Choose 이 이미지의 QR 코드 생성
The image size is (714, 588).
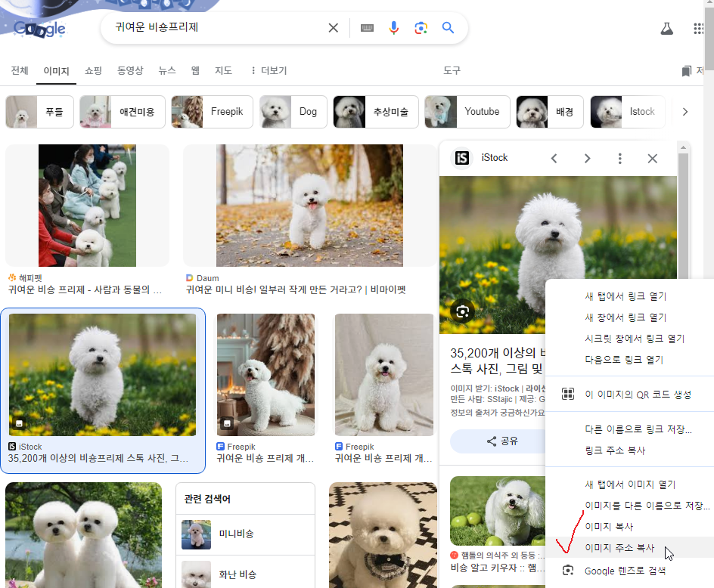point(629,395)
